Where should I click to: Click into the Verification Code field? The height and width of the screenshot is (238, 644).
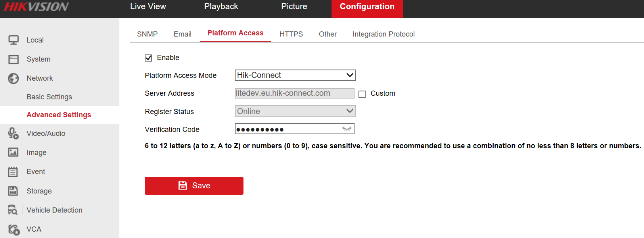point(287,129)
